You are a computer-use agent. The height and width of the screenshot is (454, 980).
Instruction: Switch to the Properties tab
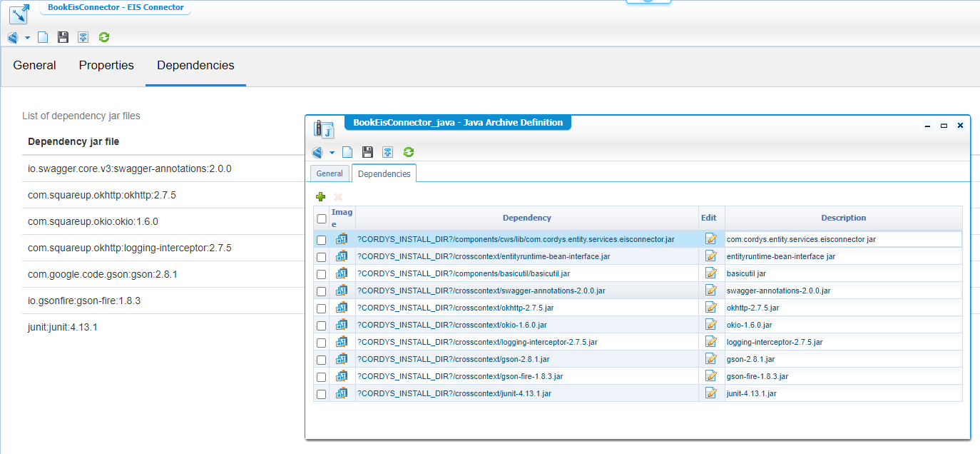pyautogui.click(x=106, y=66)
